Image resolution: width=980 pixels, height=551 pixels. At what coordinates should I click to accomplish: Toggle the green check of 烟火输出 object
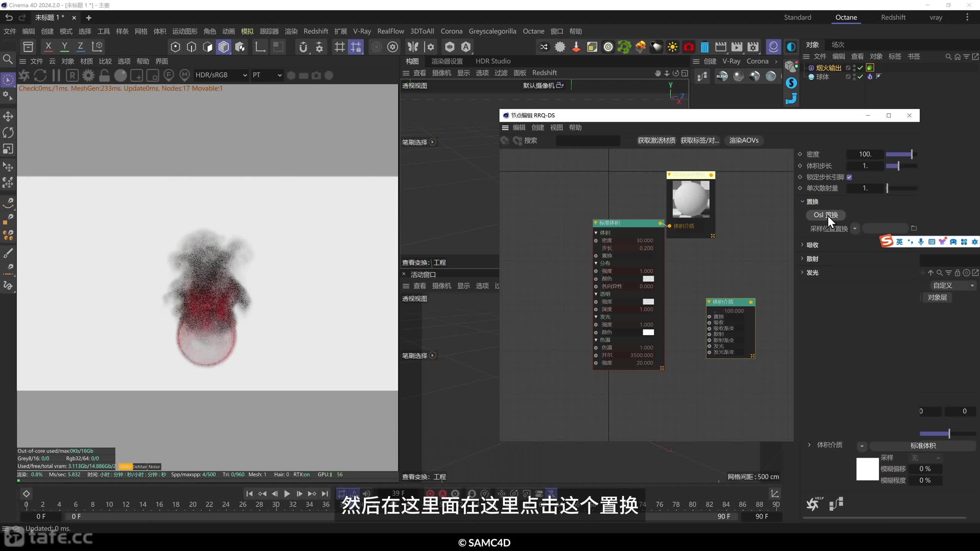[x=860, y=68]
